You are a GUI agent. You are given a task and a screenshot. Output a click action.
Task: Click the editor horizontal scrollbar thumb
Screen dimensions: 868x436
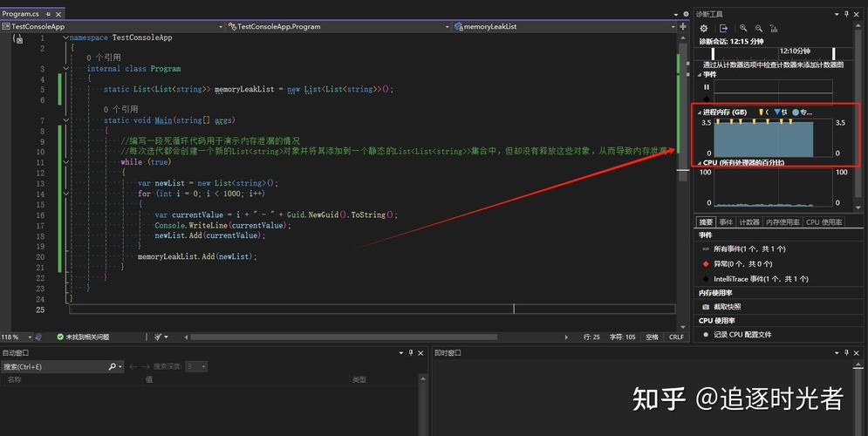tap(345, 337)
